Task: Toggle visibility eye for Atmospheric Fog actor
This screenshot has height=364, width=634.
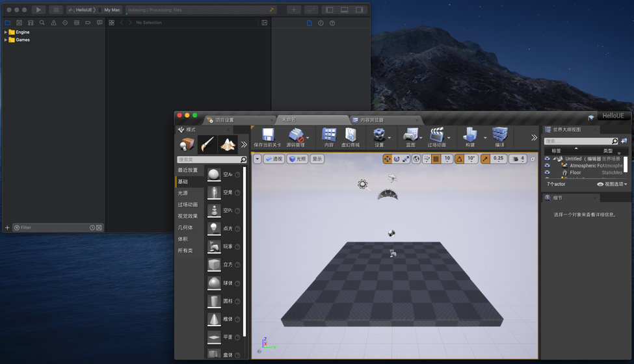Action: [547, 166]
